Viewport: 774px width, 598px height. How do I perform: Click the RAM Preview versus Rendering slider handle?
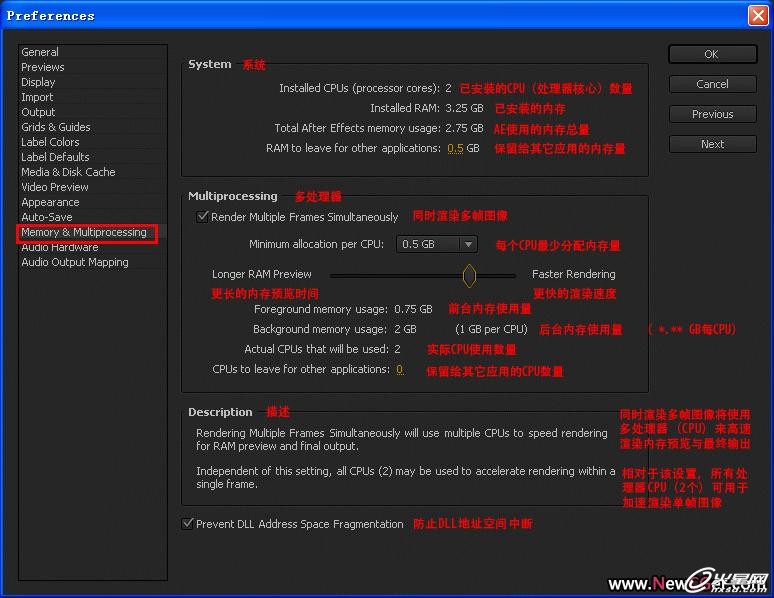(x=469, y=276)
